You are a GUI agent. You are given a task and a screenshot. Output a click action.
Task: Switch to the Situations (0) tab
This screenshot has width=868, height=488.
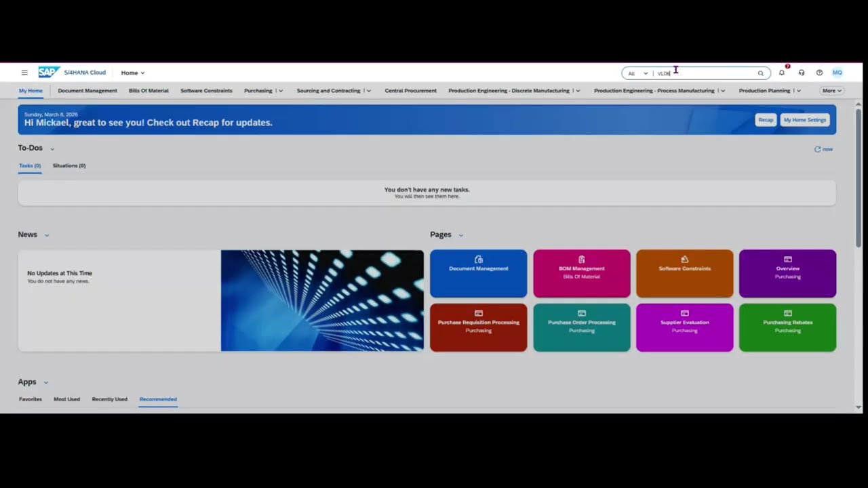click(x=69, y=165)
